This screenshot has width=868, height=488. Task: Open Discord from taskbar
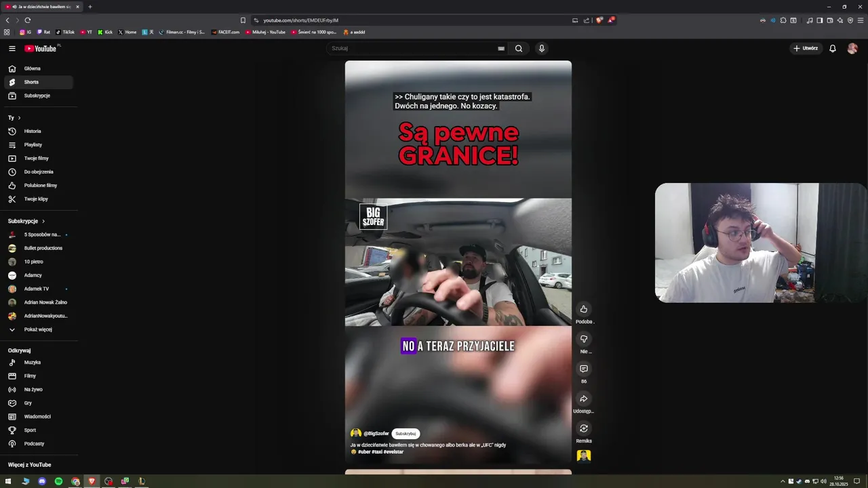42,481
